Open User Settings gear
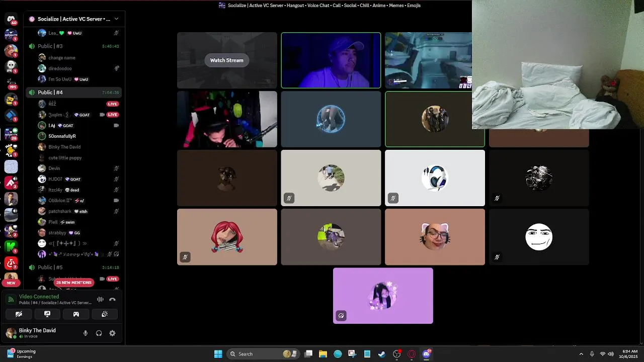Image resolution: width=644 pixels, height=362 pixels. [x=112, y=333]
